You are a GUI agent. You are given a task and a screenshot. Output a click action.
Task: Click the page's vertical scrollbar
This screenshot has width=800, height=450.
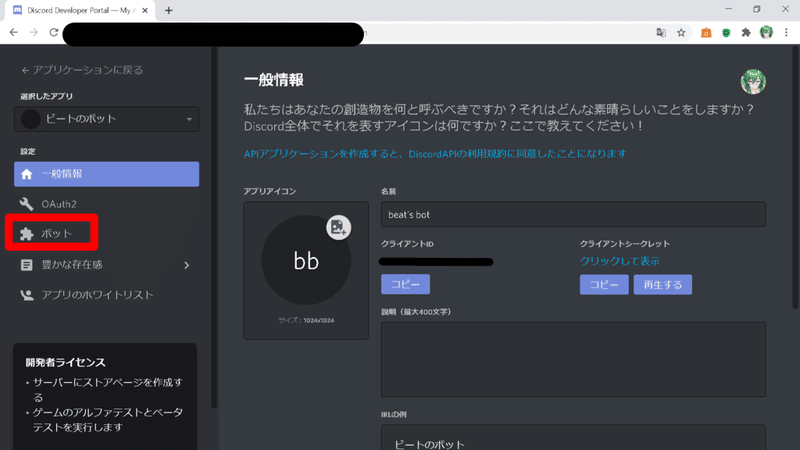point(795,179)
